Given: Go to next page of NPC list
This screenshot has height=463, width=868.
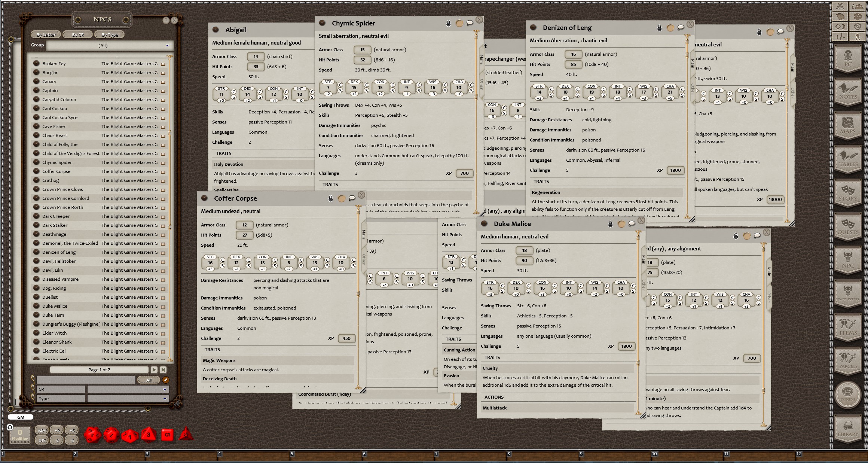Looking at the screenshot, I should pos(154,369).
